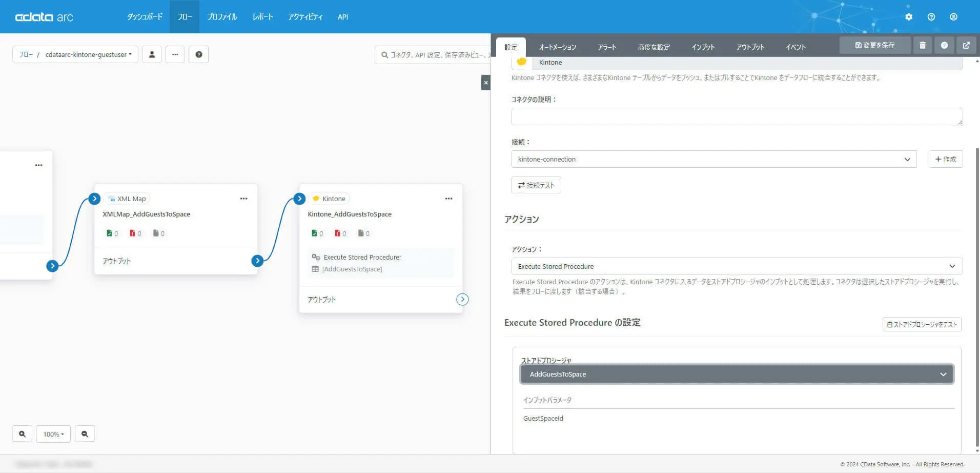Open connector panel help icon
This screenshot has width=980, height=473.
944,45
